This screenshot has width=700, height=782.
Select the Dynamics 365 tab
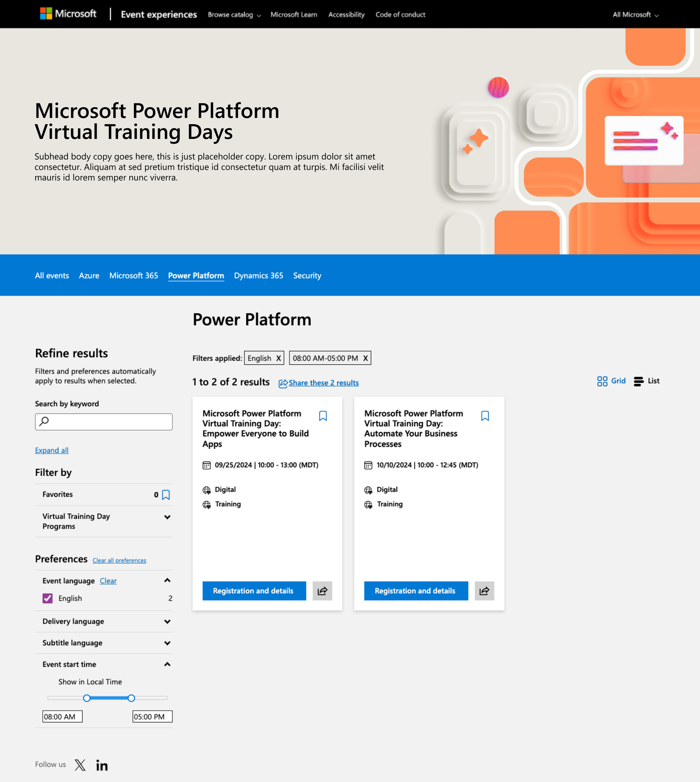tap(259, 275)
